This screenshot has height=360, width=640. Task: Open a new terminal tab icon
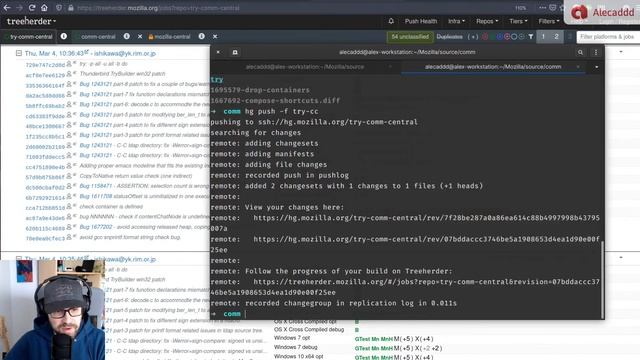[x=235, y=52]
